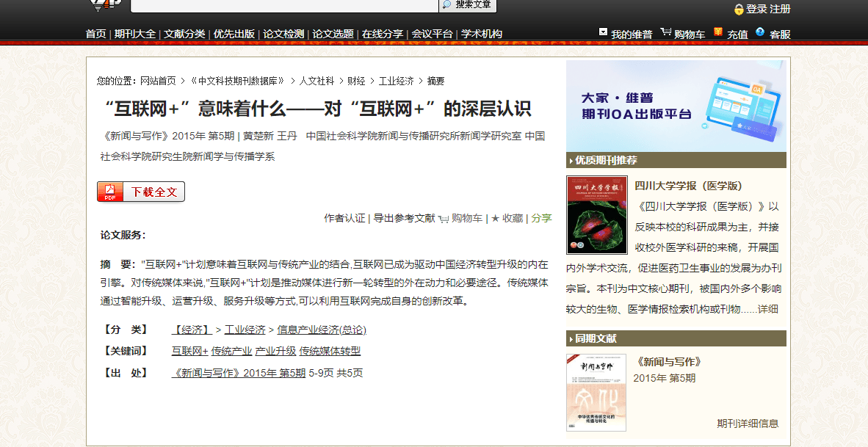Click the blue question mark help icon
Image resolution: width=868 pixels, height=447 pixels.
[760, 32]
